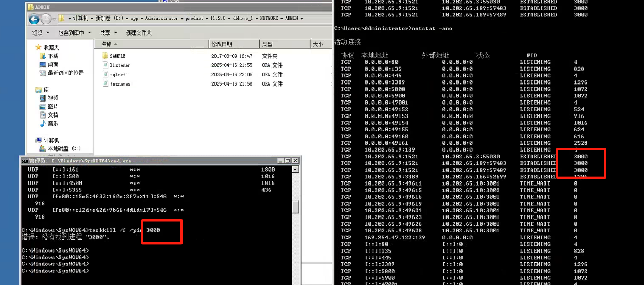
Task: Select the sqlnet file icon
Action: pos(105,74)
